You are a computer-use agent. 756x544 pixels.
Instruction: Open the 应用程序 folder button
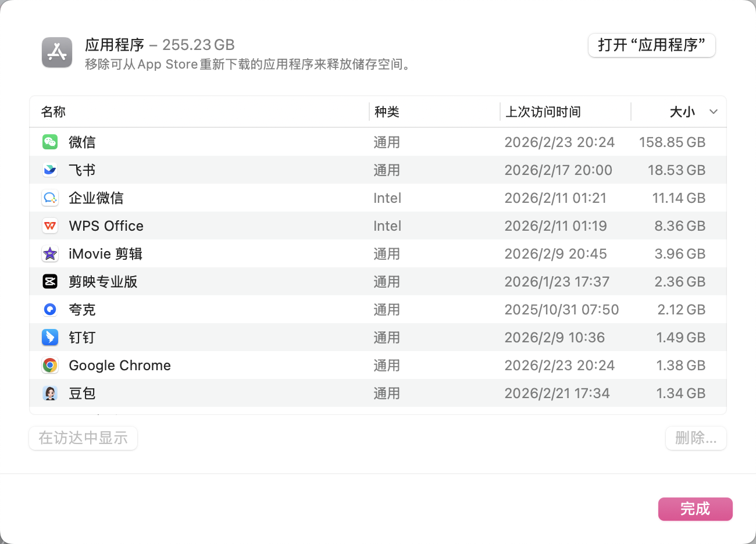click(651, 45)
